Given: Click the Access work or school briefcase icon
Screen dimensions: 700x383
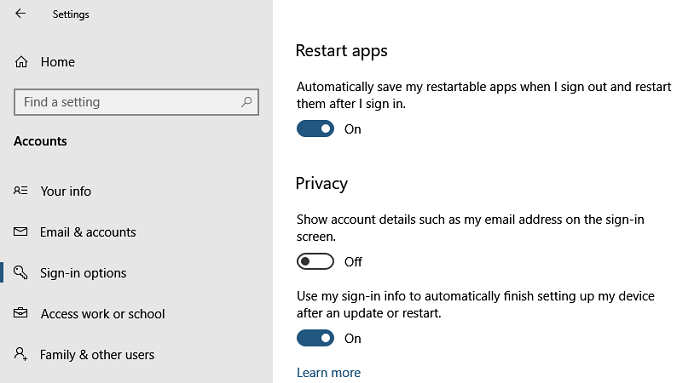Looking at the screenshot, I should (x=21, y=313).
